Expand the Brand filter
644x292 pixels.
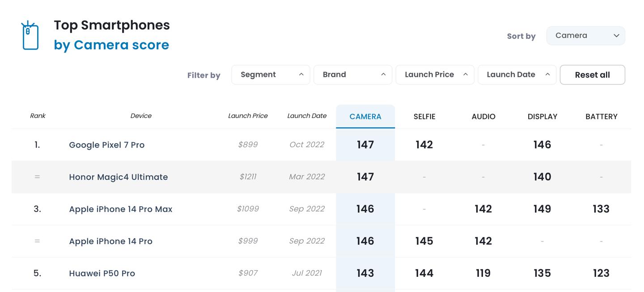[353, 75]
